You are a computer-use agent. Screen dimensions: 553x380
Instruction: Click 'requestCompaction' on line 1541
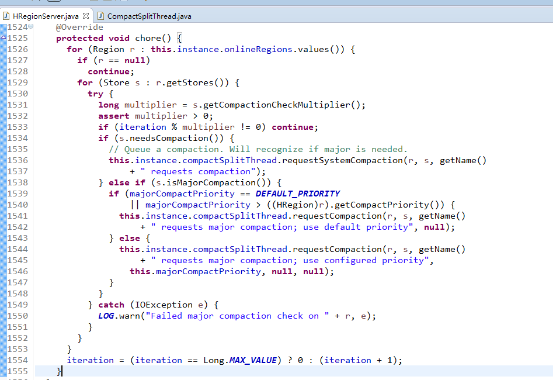pyautogui.click(x=337, y=216)
